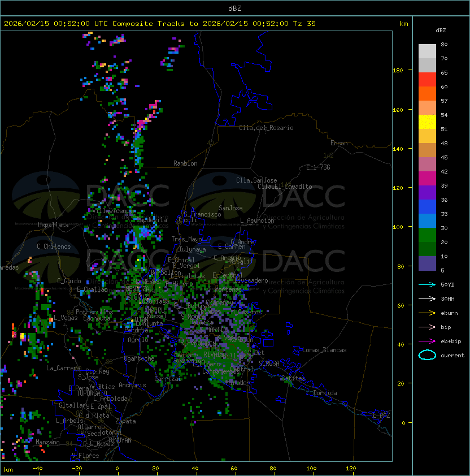This screenshot has width=470, height=476.
Task: Select the red 60-65 dBZ swatch
Action: point(427,80)
